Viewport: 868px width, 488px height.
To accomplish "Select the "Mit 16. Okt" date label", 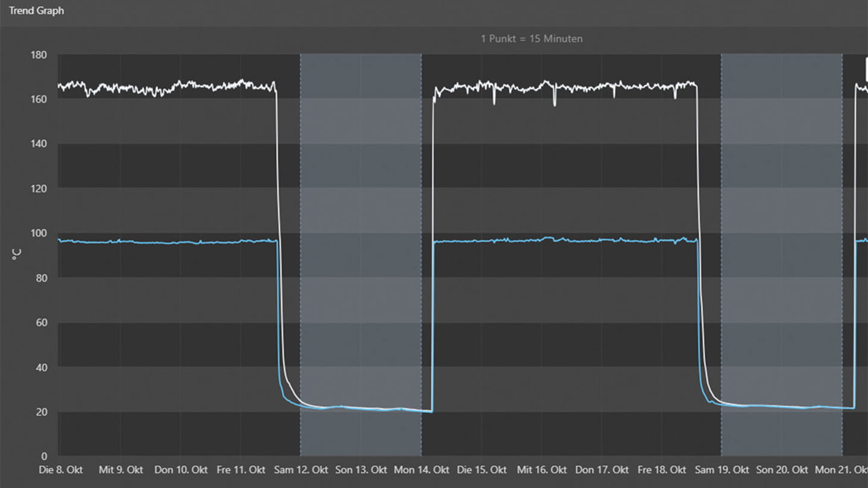I will pyautogui.click(x=541, y=470).
